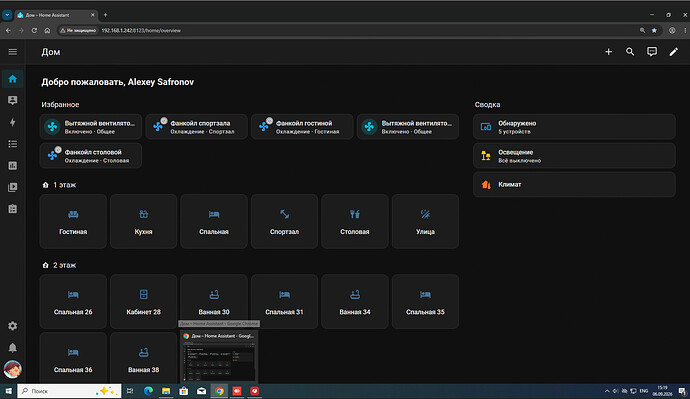Edit dashboard with the pencil icon
Screen dimensions: 690x399
tap(674, 52)
